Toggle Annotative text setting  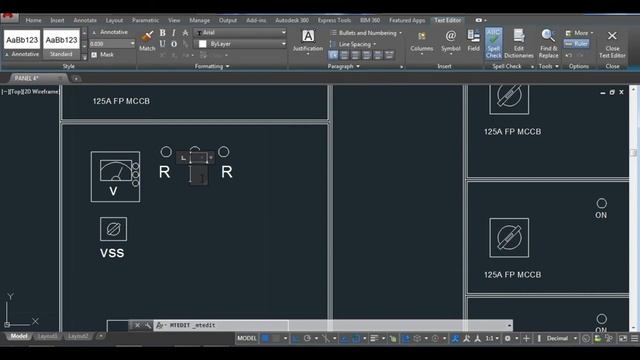(x=110, y=32)
